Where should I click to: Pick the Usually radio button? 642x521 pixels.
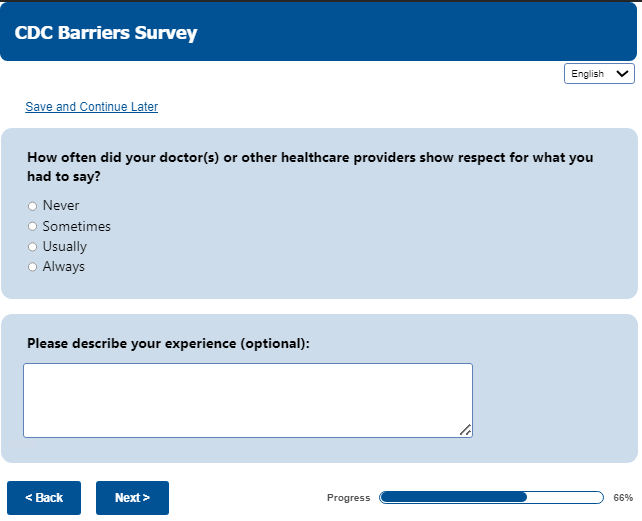tap(32, 247)
